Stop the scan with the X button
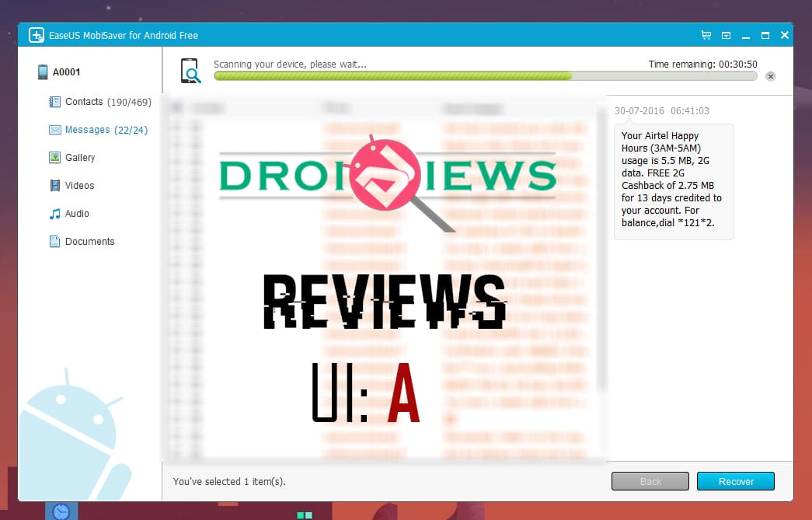This screenshot has width=812, height=520. pos(771,76)
